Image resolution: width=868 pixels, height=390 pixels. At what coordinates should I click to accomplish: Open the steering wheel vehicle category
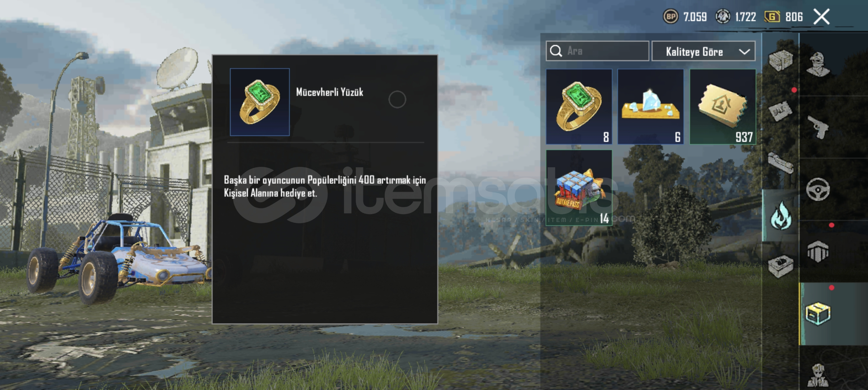coord(818,189)
